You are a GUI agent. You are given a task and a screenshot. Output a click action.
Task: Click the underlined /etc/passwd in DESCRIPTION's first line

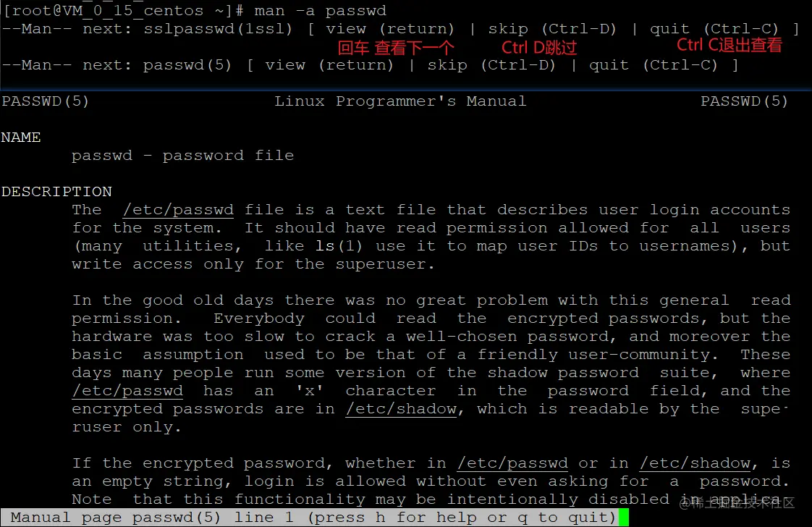tap(178, 210)
